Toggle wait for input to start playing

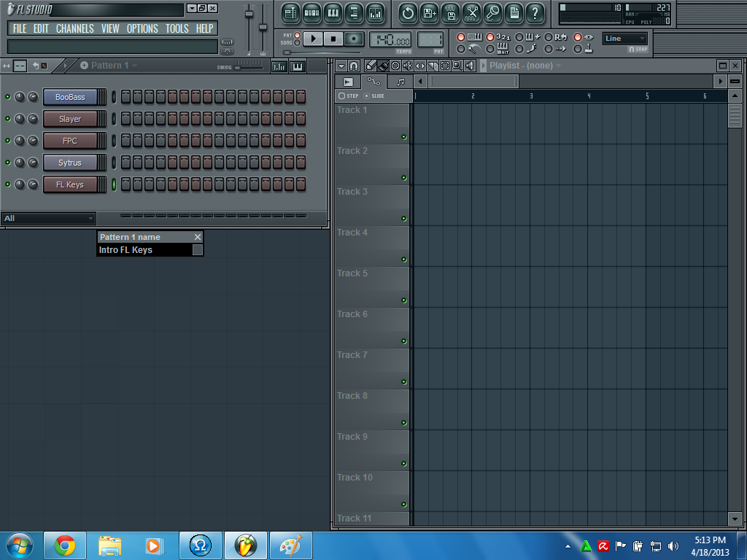click(489, 49)
